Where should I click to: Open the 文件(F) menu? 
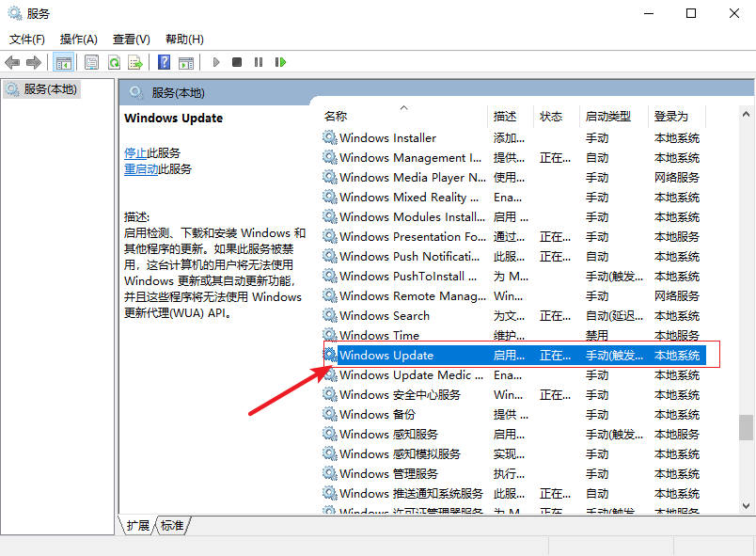pos(27,40)
